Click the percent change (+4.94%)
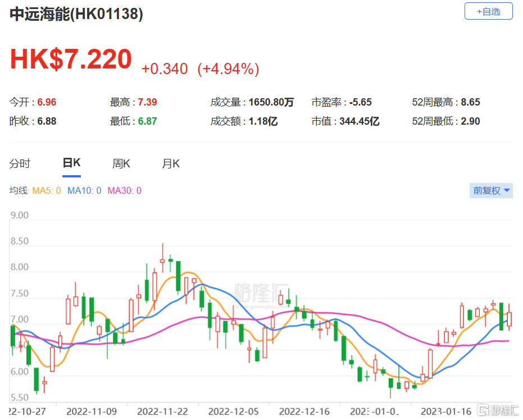This screenshot has height=420, width=523. pyautogui.click(x=229, y=69)
